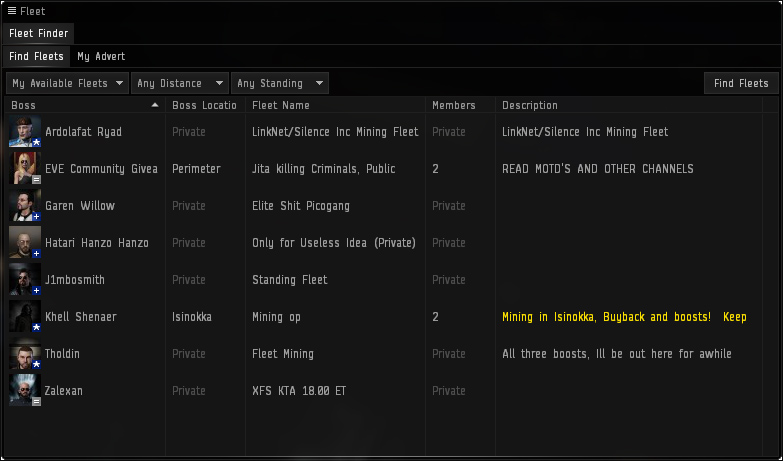Click Hatari Hanzo Hanzo's avatar
Screen dimensions: 783x461
(x=25, y=243)
